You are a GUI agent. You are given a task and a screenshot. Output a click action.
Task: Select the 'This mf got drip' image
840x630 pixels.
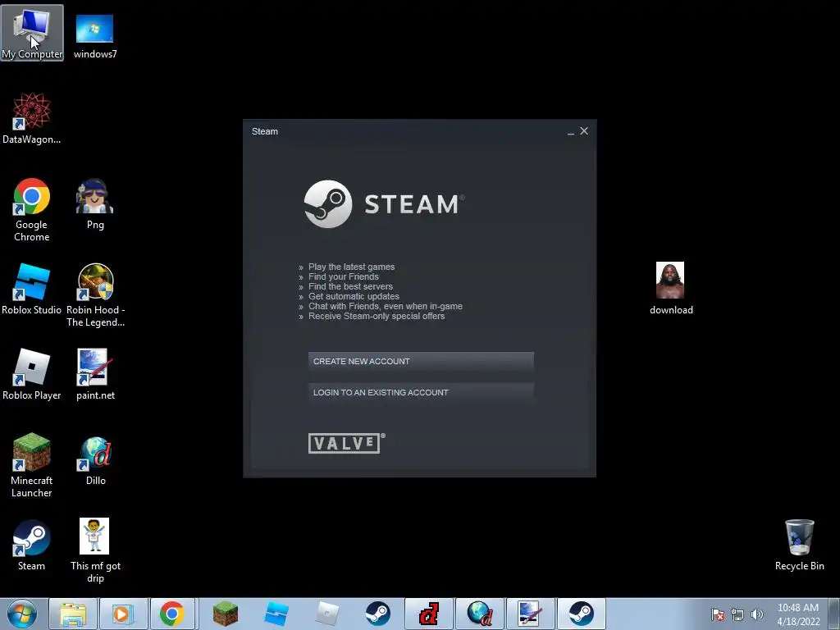click(x=95, y=550)
